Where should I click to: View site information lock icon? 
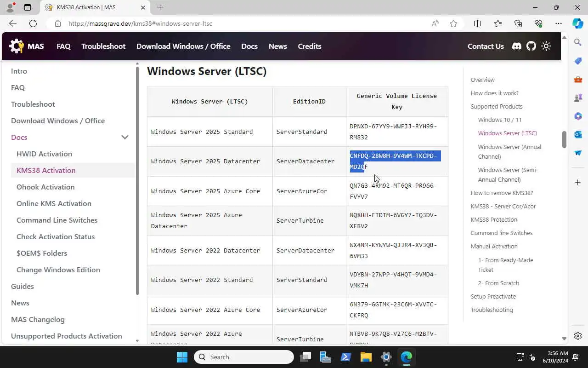(x=57, y=23)
